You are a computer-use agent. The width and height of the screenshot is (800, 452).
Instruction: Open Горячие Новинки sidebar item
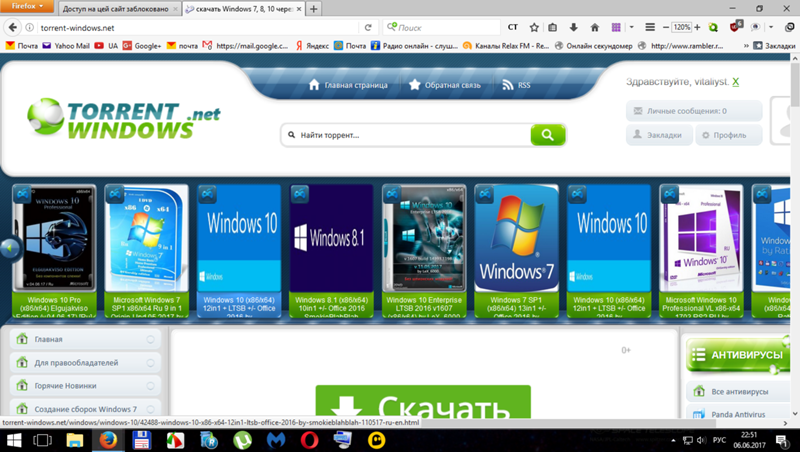click(x=85, y=386)
